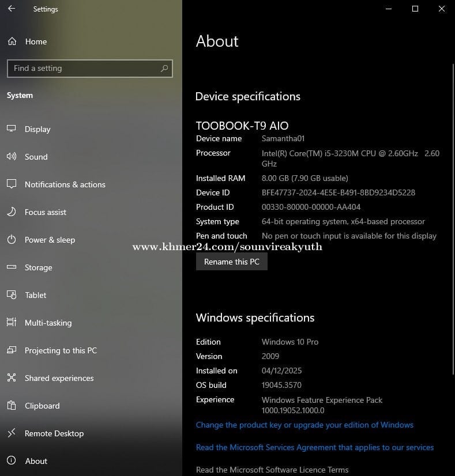Screen dimensions: 455x476
Task: Select Pen and touch value text
Action: point(349,236)
